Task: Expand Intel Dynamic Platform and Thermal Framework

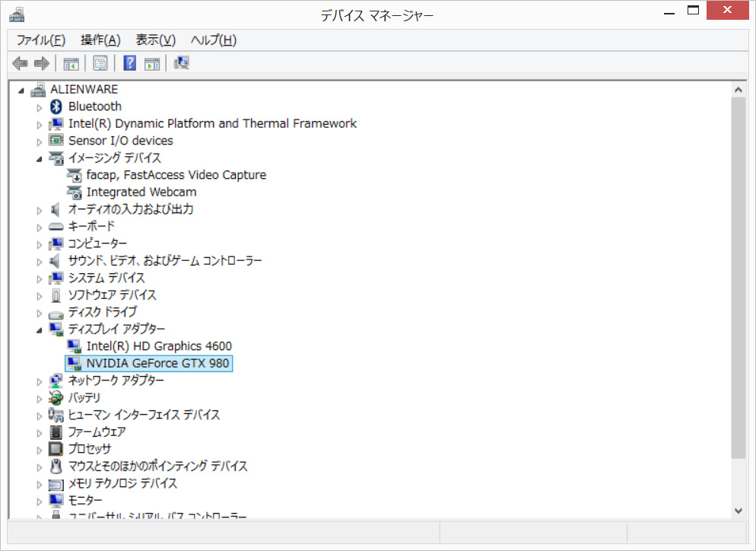Action: click(x=40, y=125)
